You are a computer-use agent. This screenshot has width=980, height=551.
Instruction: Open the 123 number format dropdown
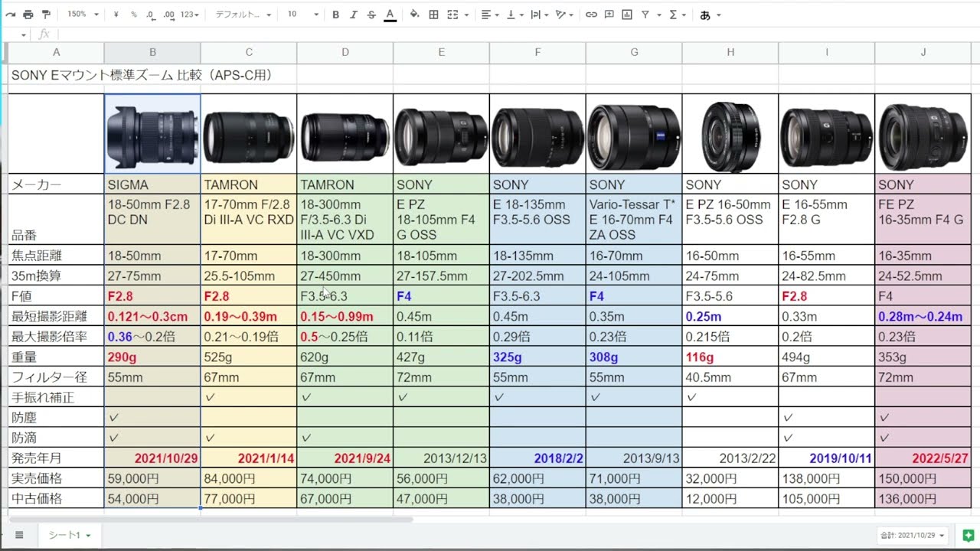pyautogui.click(x=189, y=15)
